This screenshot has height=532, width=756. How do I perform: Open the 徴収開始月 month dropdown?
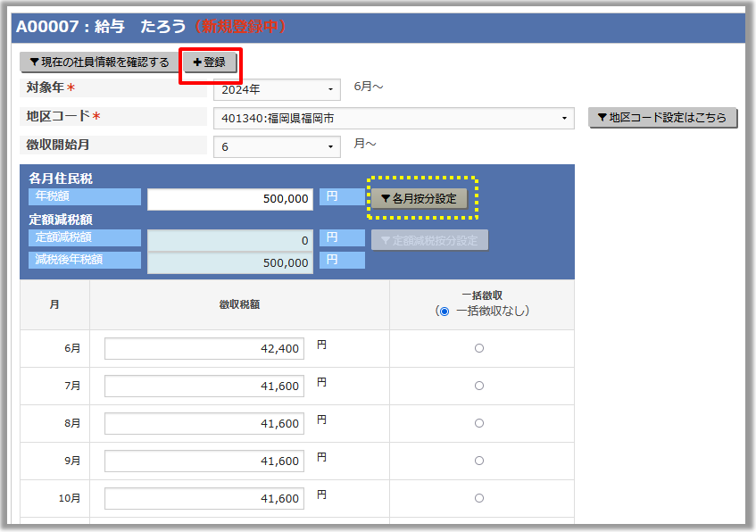(277, 146)
